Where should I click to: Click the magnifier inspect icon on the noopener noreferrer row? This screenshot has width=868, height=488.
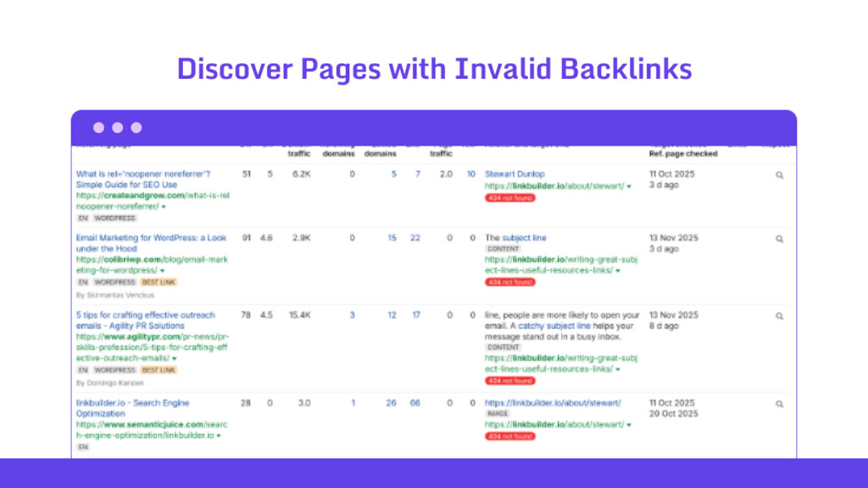click(780, 174)
